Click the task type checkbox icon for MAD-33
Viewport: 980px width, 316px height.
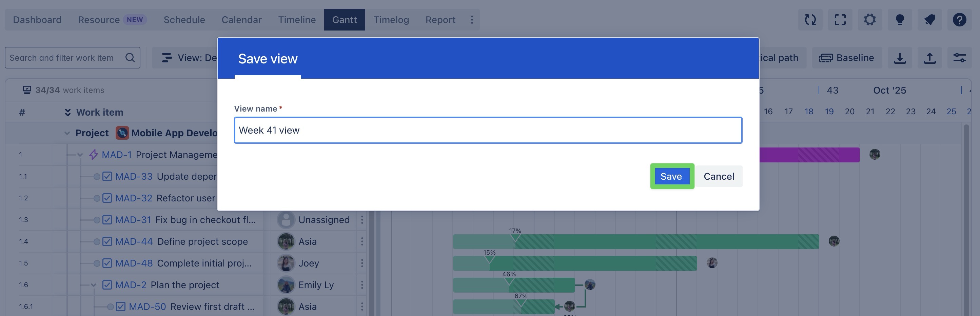pyautogui.click(x=107, y=177)
